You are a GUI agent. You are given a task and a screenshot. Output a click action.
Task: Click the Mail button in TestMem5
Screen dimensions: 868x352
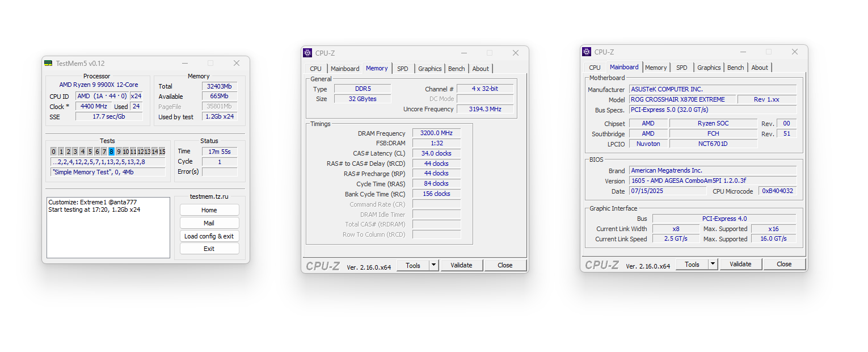click(209, 223)
